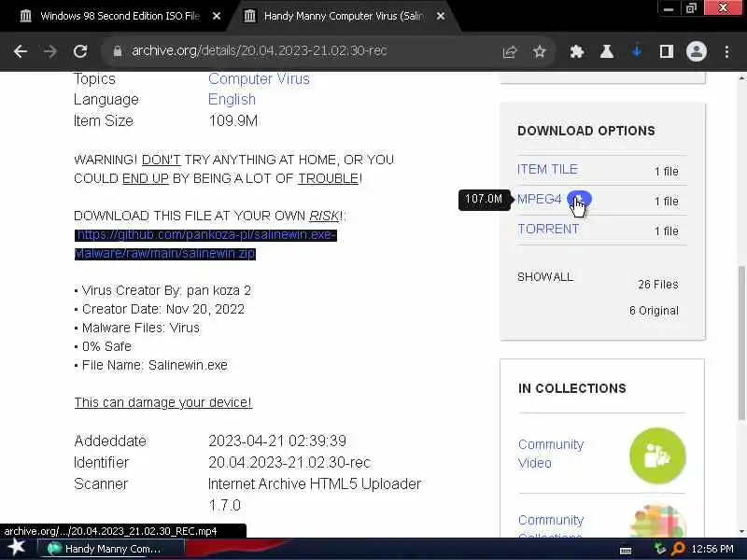Open the Chrome three-dot menu
The width and height of the screenshot is (747, 560).
(726, 51)
